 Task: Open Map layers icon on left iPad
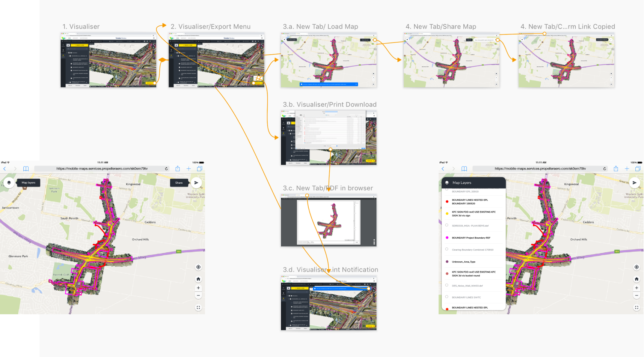pyautogui.click(x=9, y=183)
